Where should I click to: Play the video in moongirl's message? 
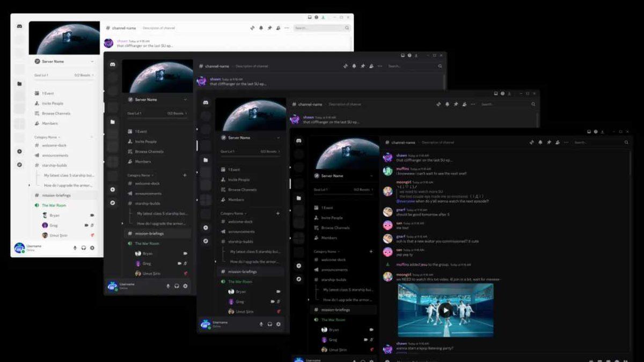(x=445, y=310)
